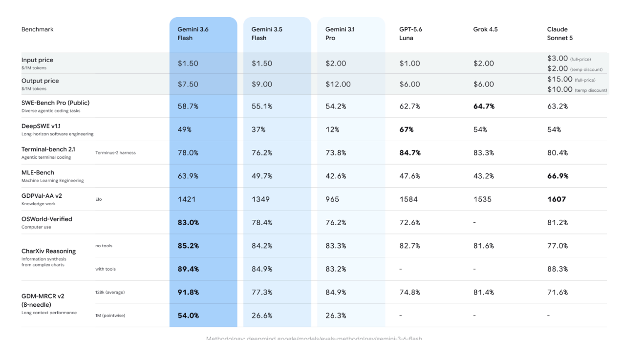Click the 54.0% 1M pointwise score
Image resolution: width=644 pixels, height=340 pixels.
point(188,316)
